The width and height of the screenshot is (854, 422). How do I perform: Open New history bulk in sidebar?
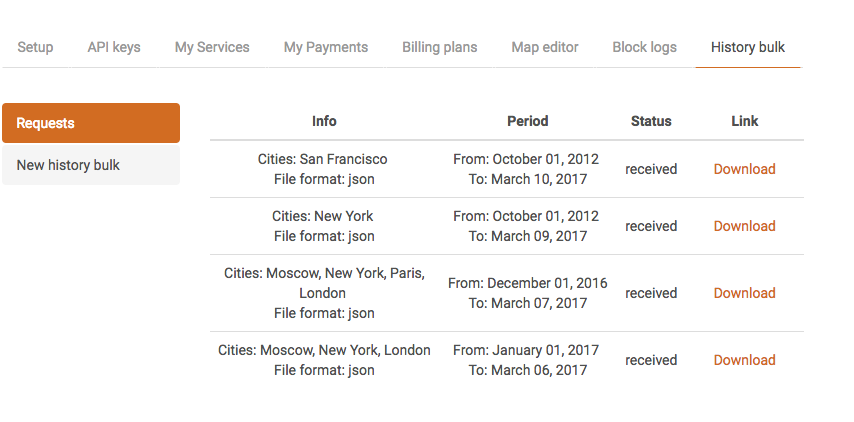coord(91,165)
